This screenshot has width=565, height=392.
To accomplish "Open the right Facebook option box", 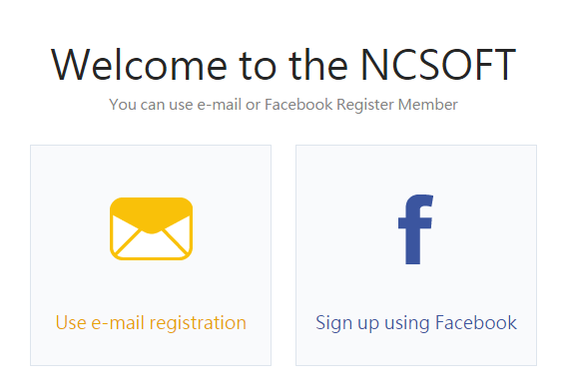I will coord(416,255).
